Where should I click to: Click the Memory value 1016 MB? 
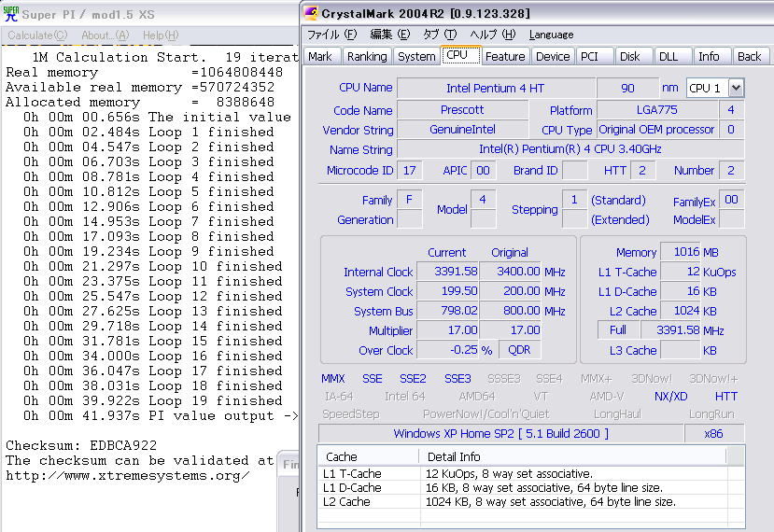click(x=681, y=252)
